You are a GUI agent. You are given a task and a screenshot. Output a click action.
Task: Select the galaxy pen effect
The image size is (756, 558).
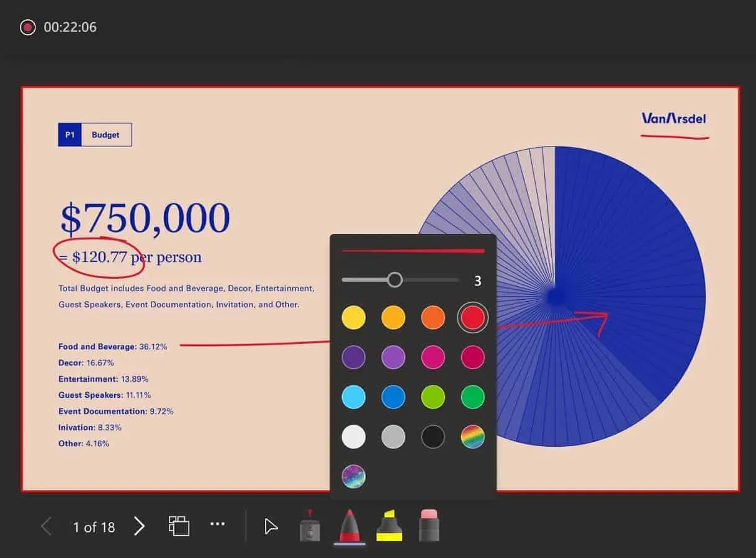pos(353,477)
